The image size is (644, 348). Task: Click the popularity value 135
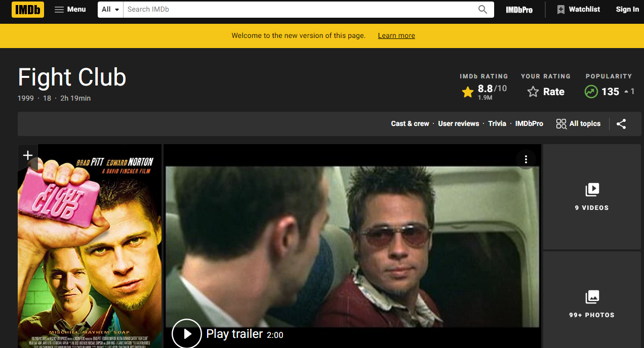[x=610, y=92]
